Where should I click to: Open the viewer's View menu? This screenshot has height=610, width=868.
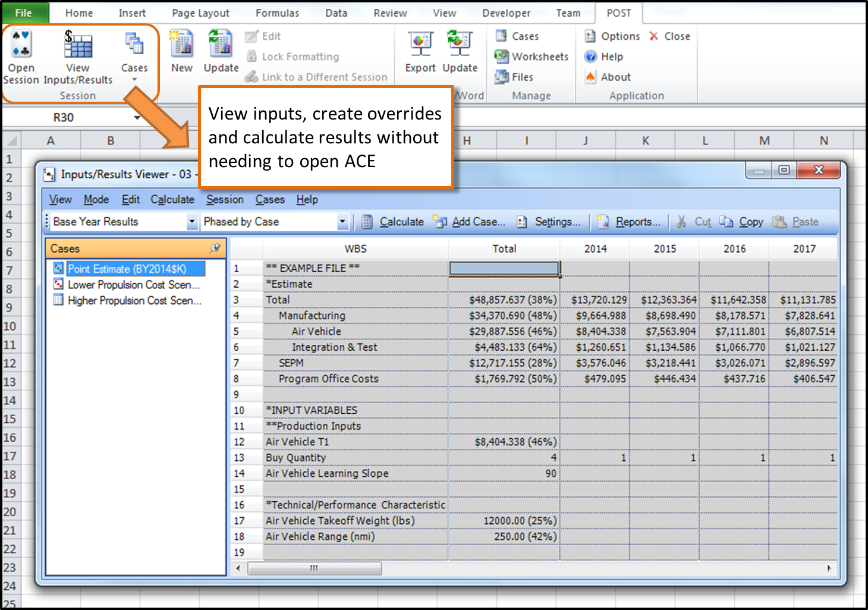point(61,200)
